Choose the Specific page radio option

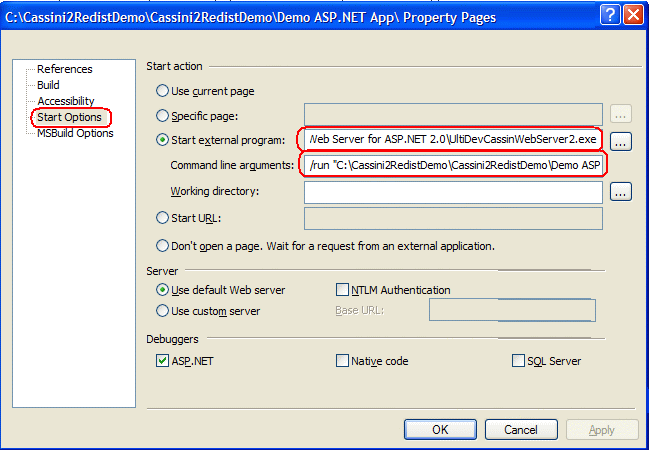click(162, 116)
